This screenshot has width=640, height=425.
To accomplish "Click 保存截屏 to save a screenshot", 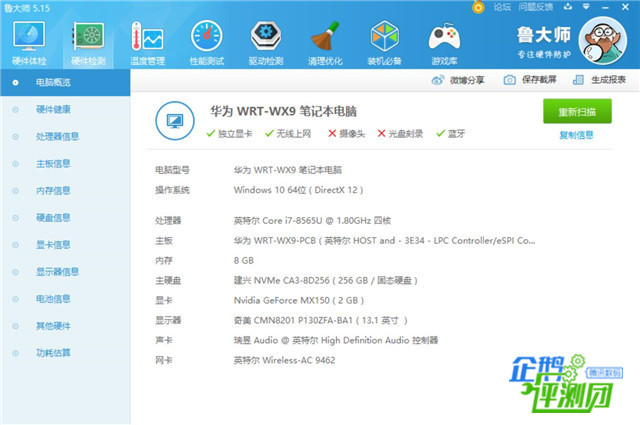I will [x=530, y=80].
